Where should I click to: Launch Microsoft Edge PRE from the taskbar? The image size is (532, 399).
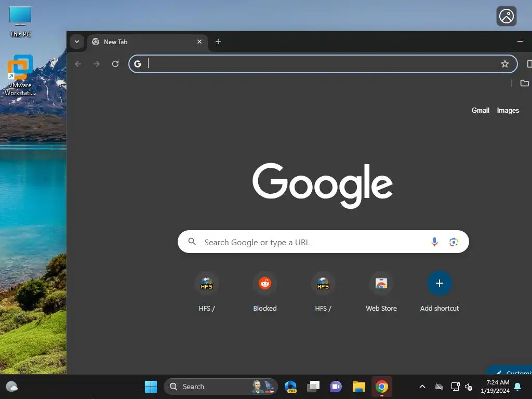pyautogui.click(x=291, y=387)
